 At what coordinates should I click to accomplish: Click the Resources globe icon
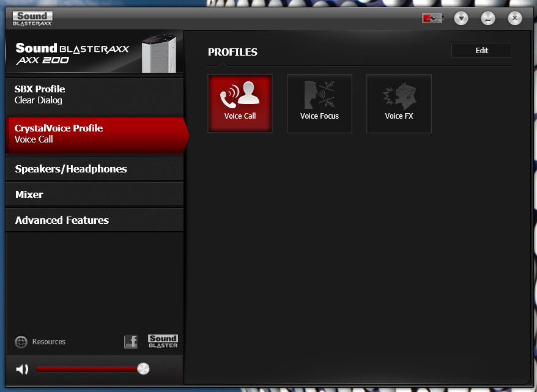tap(21, 342)
